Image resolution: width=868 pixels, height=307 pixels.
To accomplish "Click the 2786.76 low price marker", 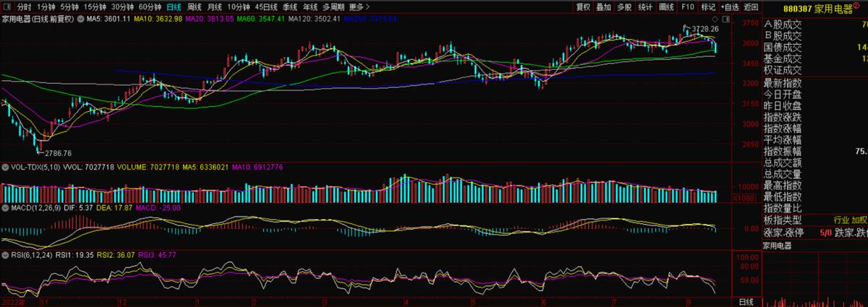I will click(x=58, y=153).
